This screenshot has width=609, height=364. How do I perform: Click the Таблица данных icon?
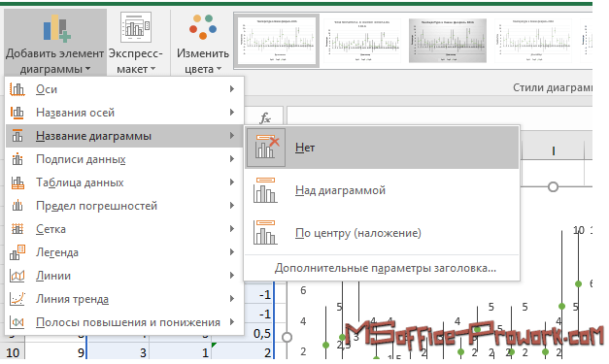coord(17,182)
